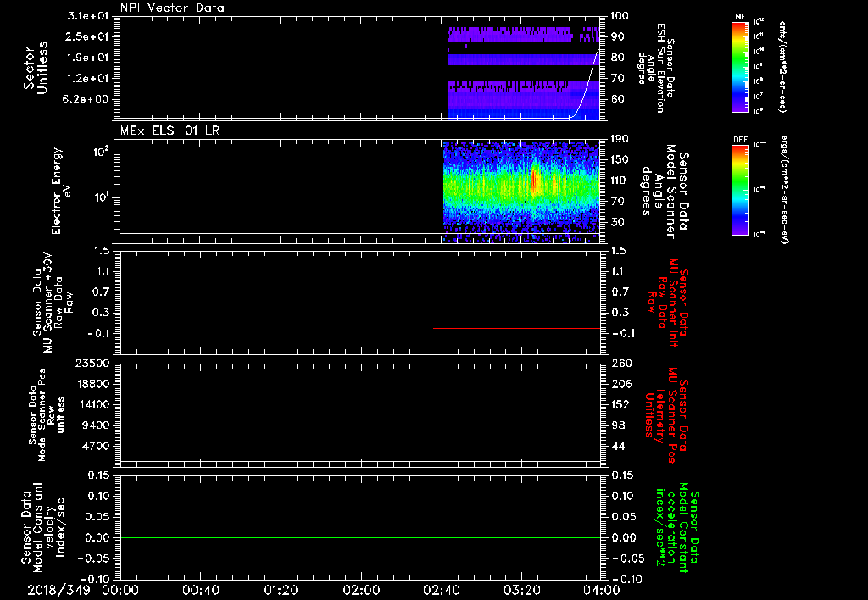Screen dimensions: 868x600
Task: Click the 'MEx ELS-01 LR' panel title
Action: click(170, 131)
